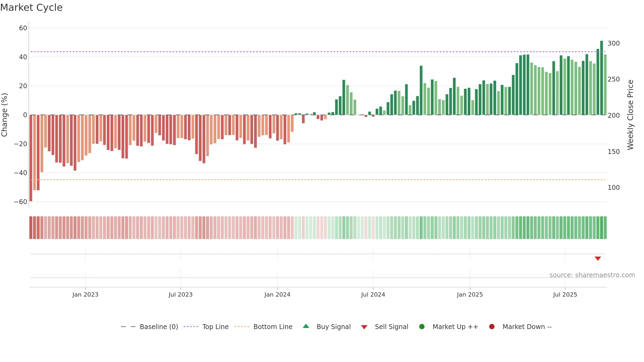Click the Change (%) y-axis title
This screenshot has height=362, width=644.
pyautogui.click(x=4, y=115)
